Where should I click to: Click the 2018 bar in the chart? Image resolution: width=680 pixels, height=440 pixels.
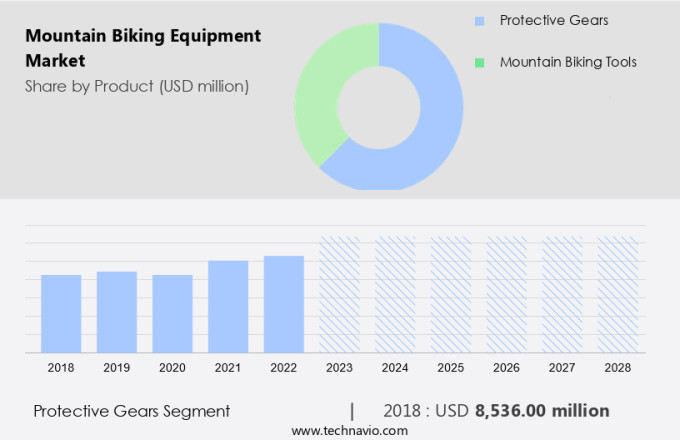pyautogui.click(x=61, y=313)
